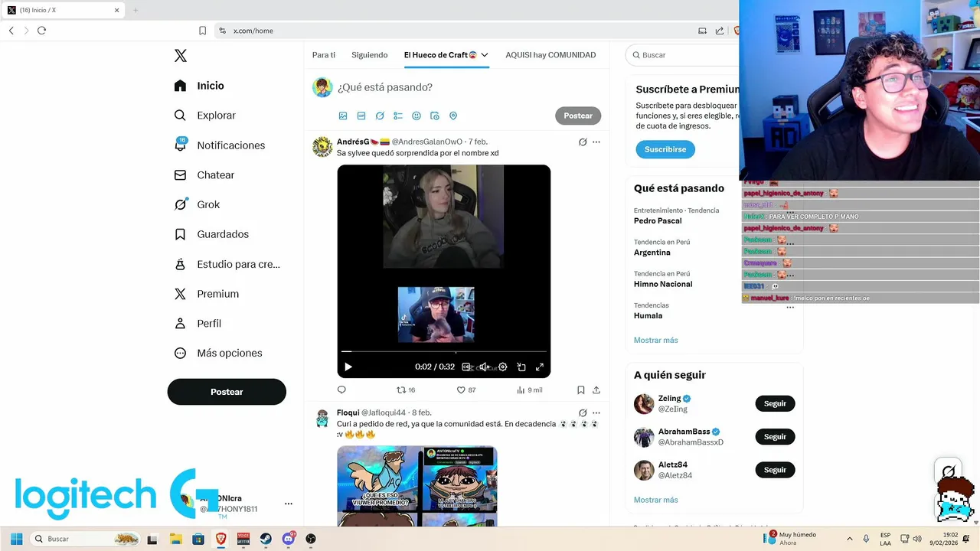
Task: Enter fullscreen on the video
Action: tap(540, 367)
